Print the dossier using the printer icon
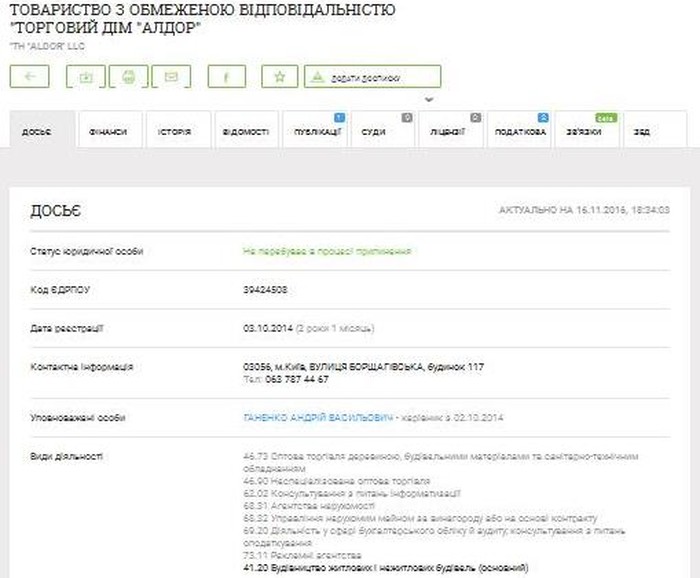 (129, 76)
